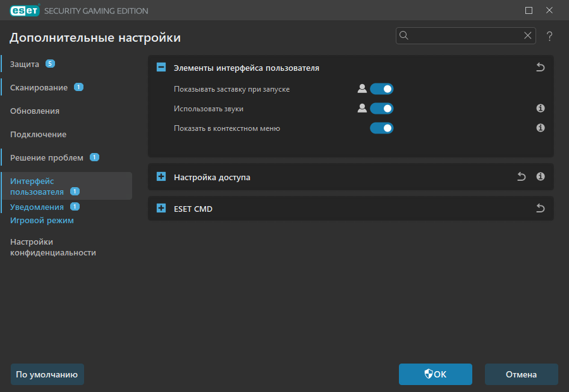
Task: Click the badge next to 'Уведомления'
Action: click(x=75, y=207)
